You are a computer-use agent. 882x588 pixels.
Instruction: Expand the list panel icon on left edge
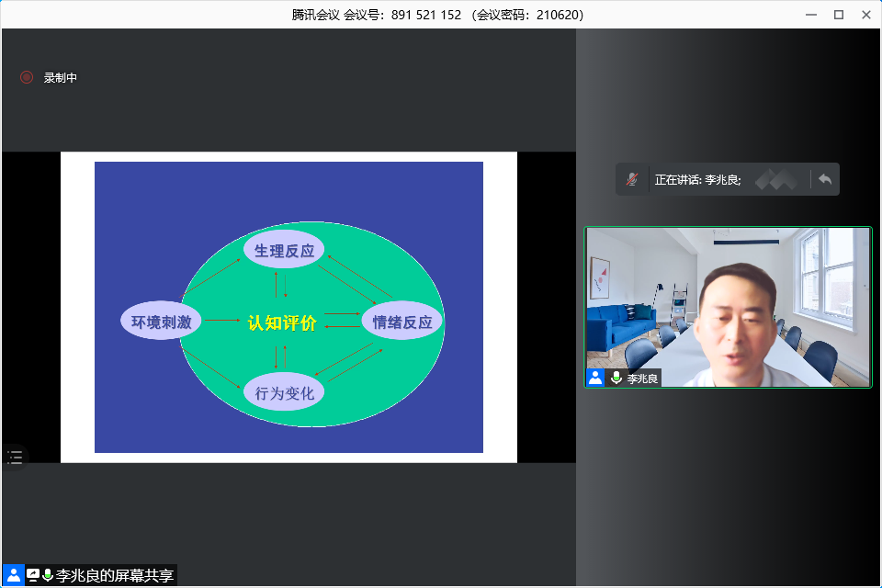[15, 458]
